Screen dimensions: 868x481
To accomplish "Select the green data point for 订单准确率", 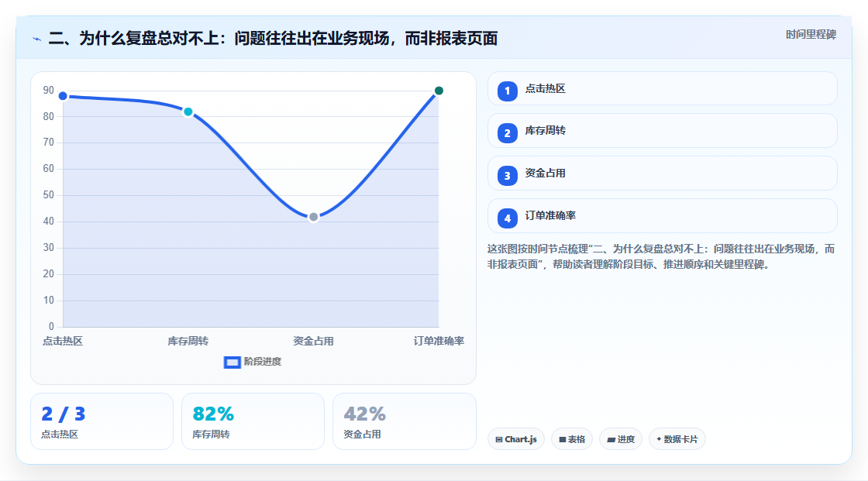I will tap(439, 91).
